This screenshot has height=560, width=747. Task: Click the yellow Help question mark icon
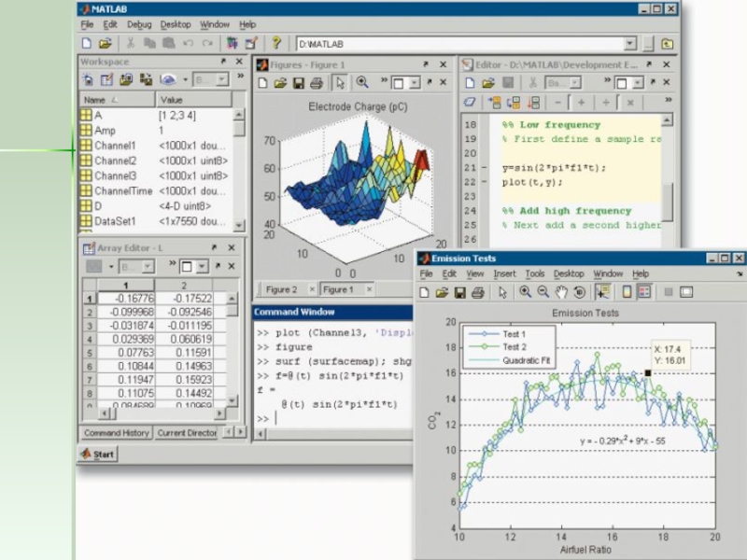(275, 43)
